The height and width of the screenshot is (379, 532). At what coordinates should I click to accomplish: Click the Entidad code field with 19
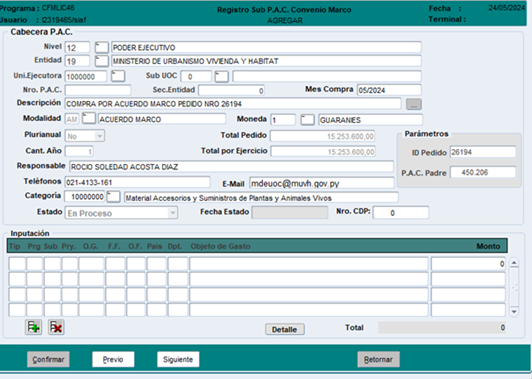click(x=77, y=61)
